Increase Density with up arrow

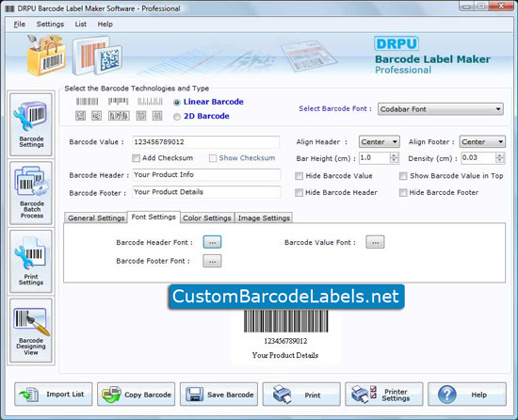tap(500, 154)
